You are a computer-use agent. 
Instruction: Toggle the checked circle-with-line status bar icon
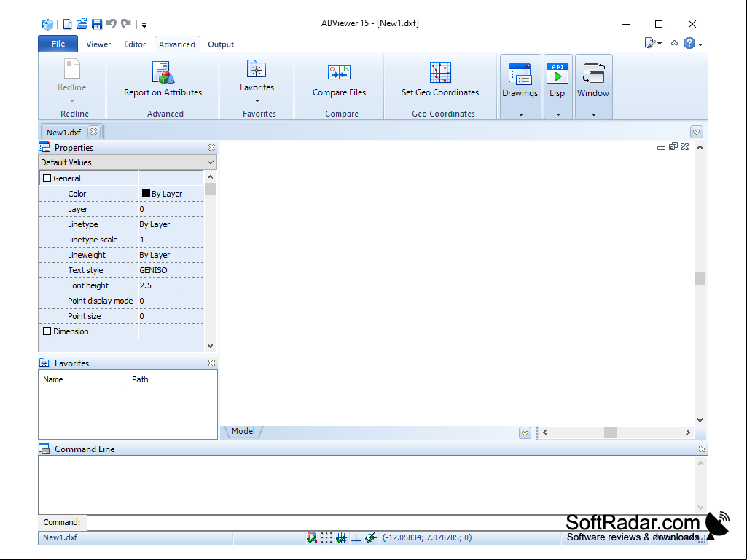[371, 537]
